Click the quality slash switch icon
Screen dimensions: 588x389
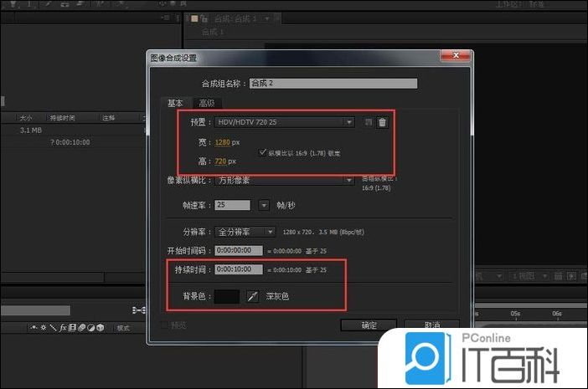click(53, 328)
